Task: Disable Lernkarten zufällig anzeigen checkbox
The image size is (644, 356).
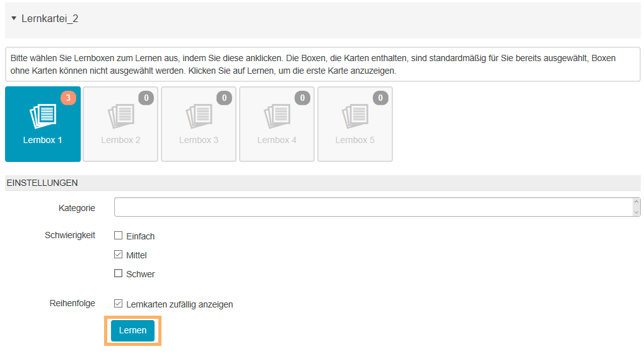Action: 118,304
